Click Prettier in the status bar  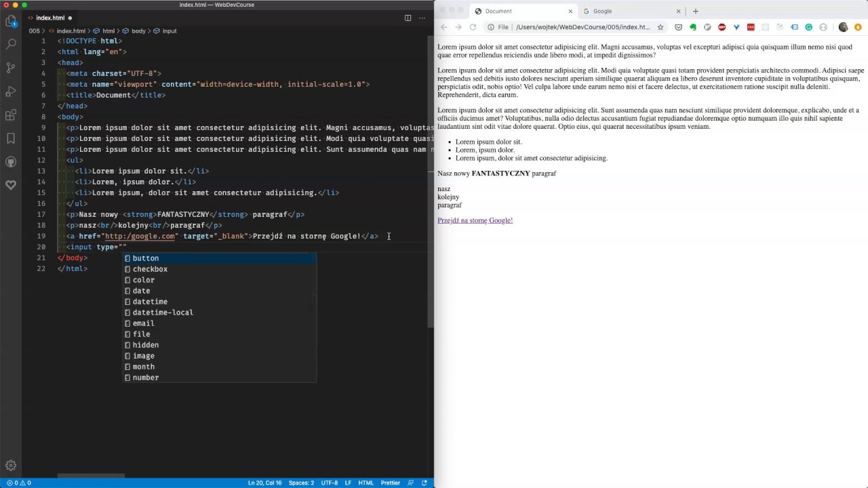pos(390,483)
